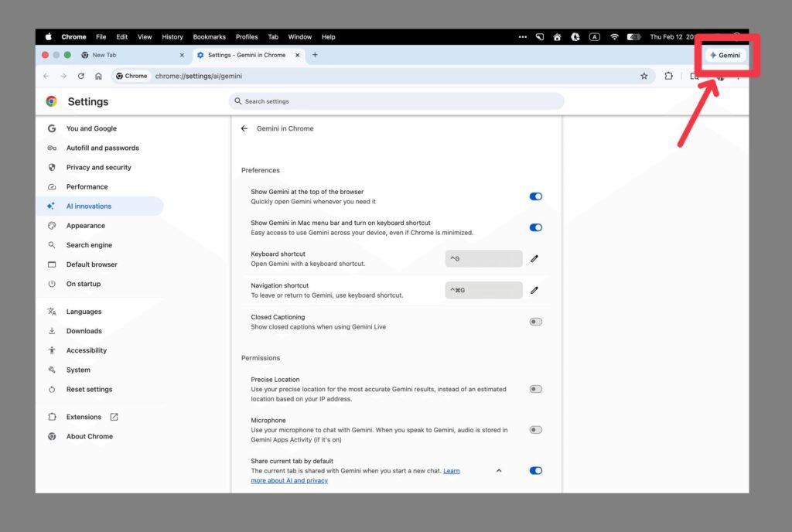Viewport: 792px width, 532px height.
Task: Open Appearance settings
Action: pyautogui.click(x=100, y=226)
